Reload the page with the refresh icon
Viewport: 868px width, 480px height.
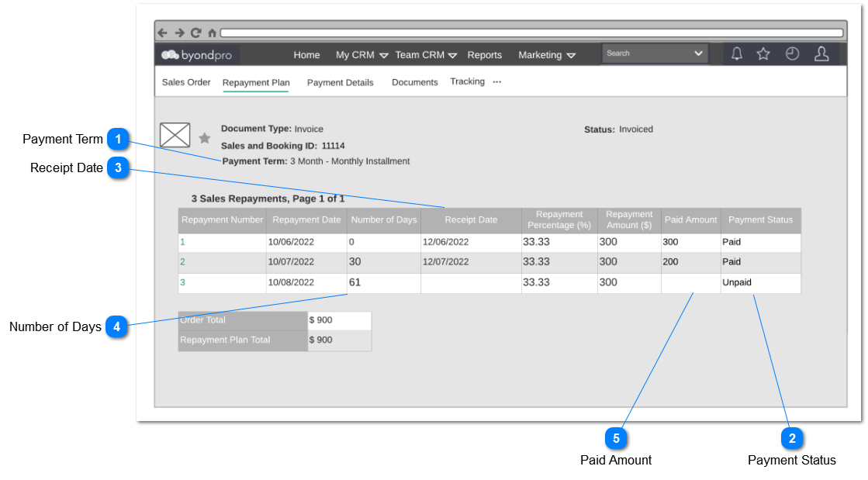196,33
